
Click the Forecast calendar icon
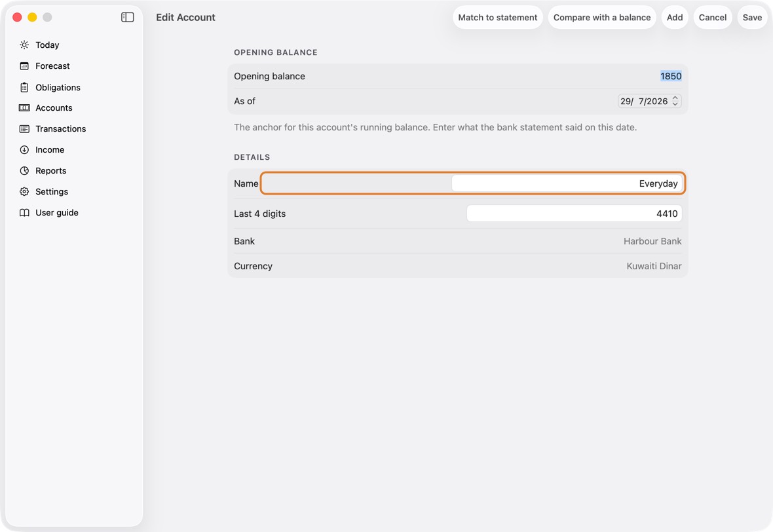coord(24,66)
